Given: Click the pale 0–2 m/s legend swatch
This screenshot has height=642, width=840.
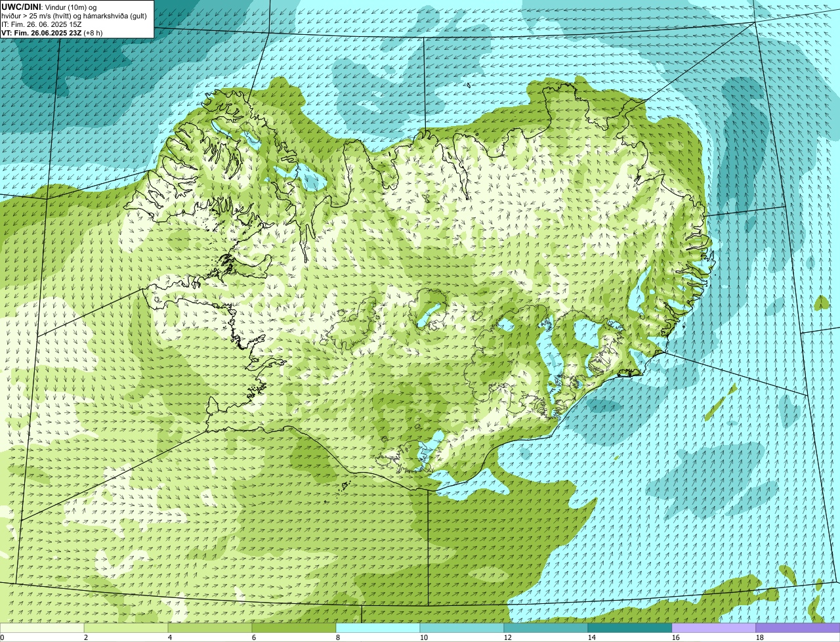Looking at the screenshot, I should tap(42, 628).
